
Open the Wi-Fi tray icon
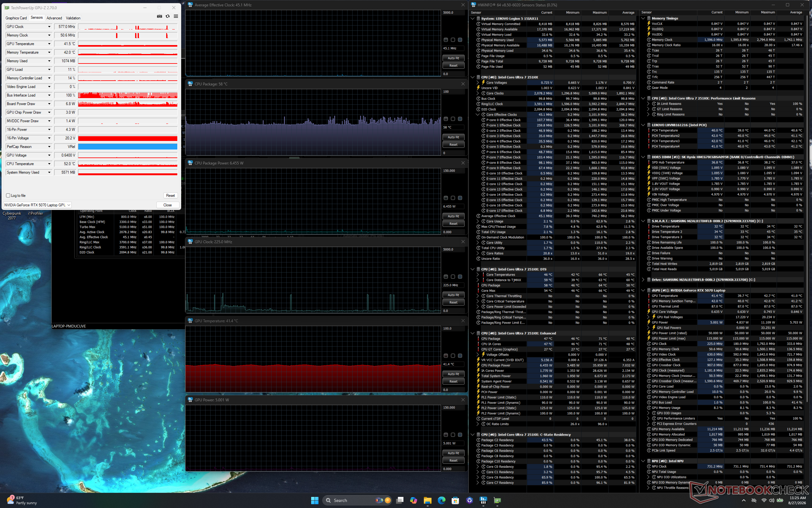tap(764, 500)
